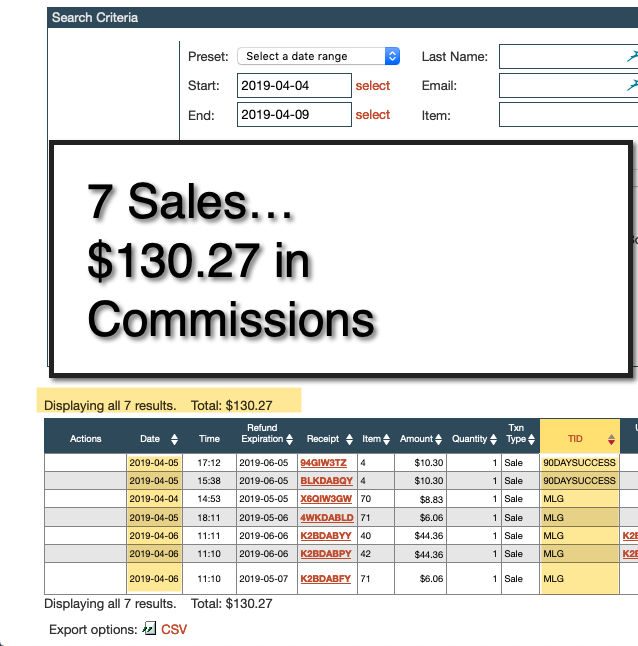
Task: Export results via CSV link
Action: coord(174,629)
